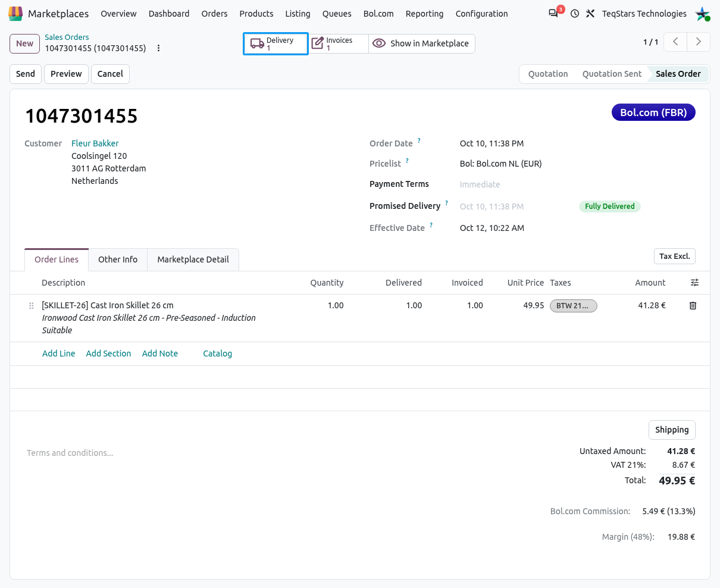Grab the drag handle of the skillet line
720x588 pixels.
[32, 306]
